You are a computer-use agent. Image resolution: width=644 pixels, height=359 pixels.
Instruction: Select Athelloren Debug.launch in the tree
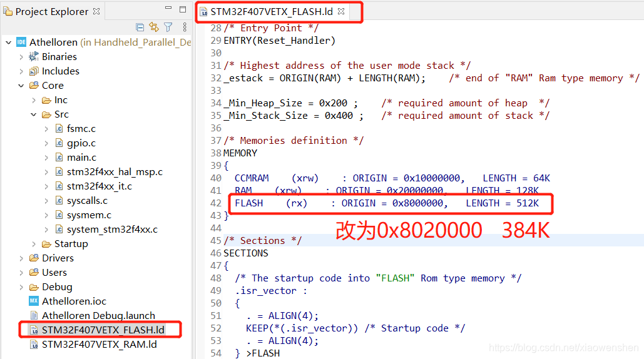tap(99, 315)
